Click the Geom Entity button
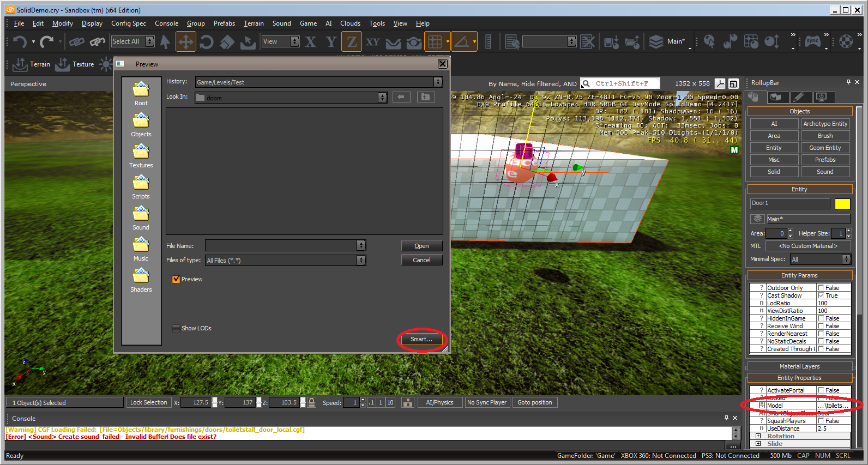This screenshot has width=868, height=465. tap(825, 148)
